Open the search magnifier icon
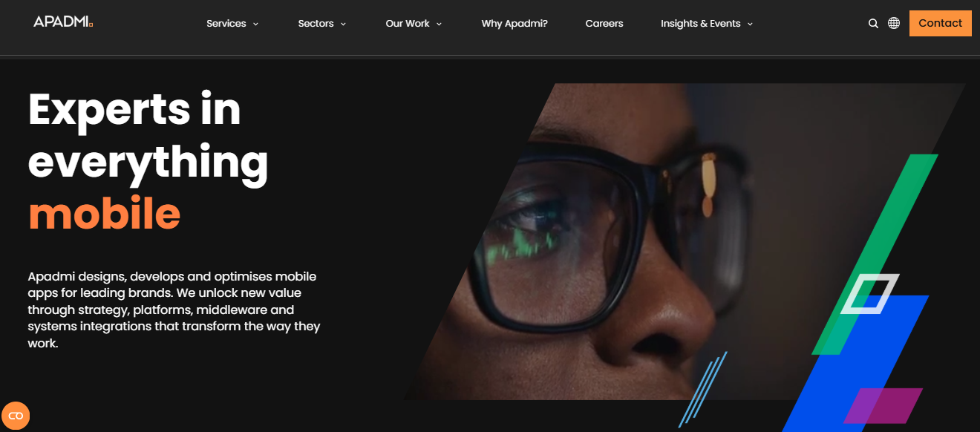The height and width of the screenshot is (432, 980). click(x=873, y=24)
